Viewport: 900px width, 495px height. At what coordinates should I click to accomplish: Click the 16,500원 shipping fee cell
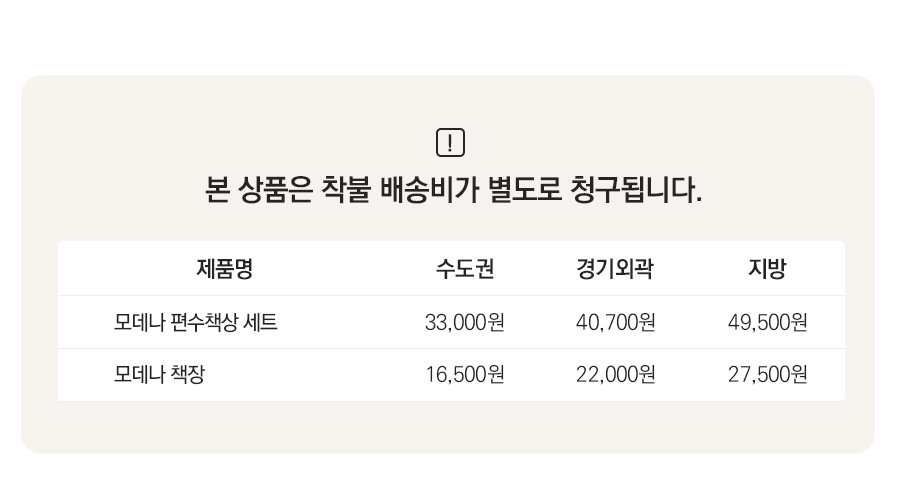tap(465, 375)
